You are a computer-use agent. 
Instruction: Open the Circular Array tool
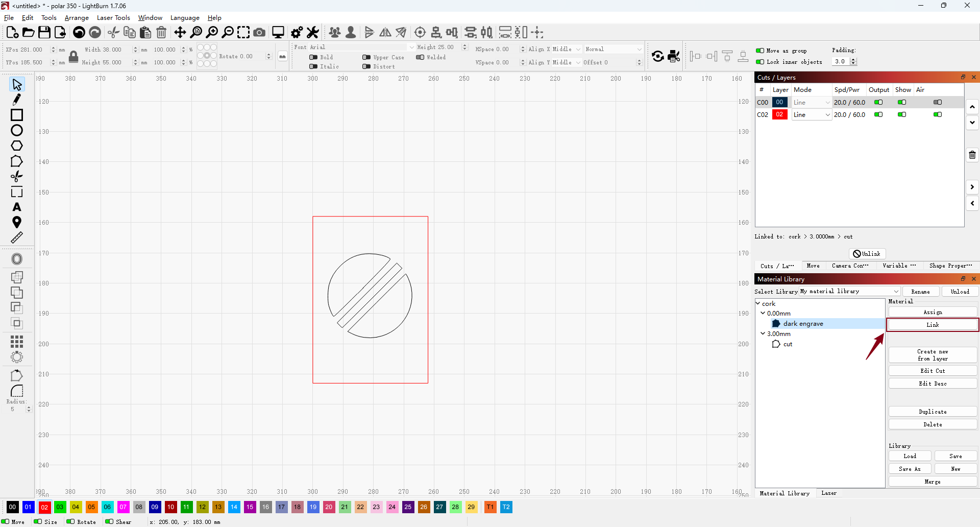(17, 357)
